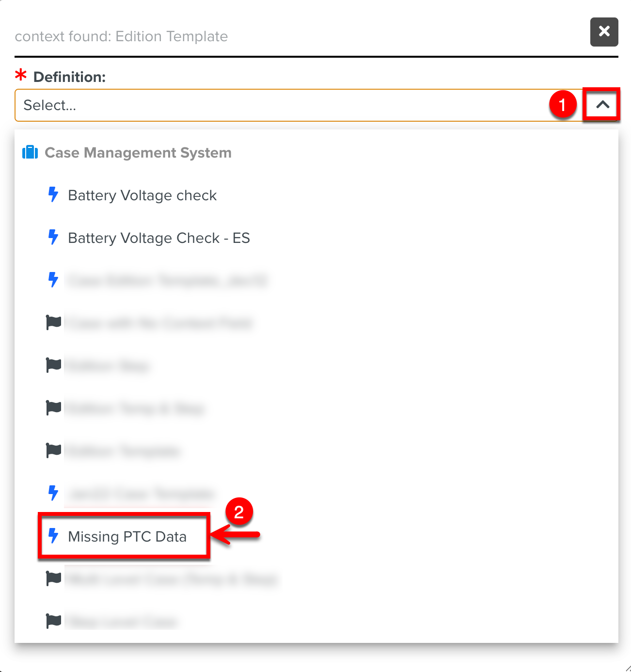631x672 pixels.
Task: Click the last flag icon in the list
Action: tap(53, 621)
